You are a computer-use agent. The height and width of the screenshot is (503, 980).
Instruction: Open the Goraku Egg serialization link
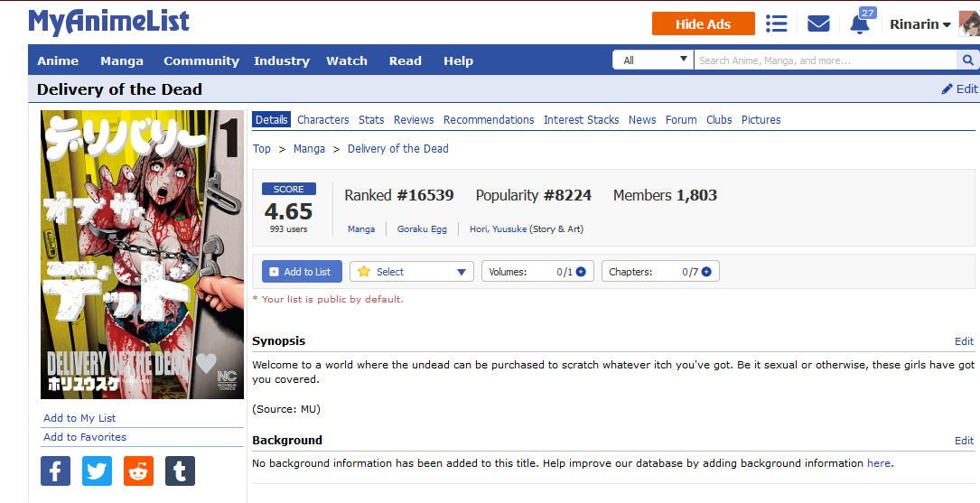(x=423, y=229)
